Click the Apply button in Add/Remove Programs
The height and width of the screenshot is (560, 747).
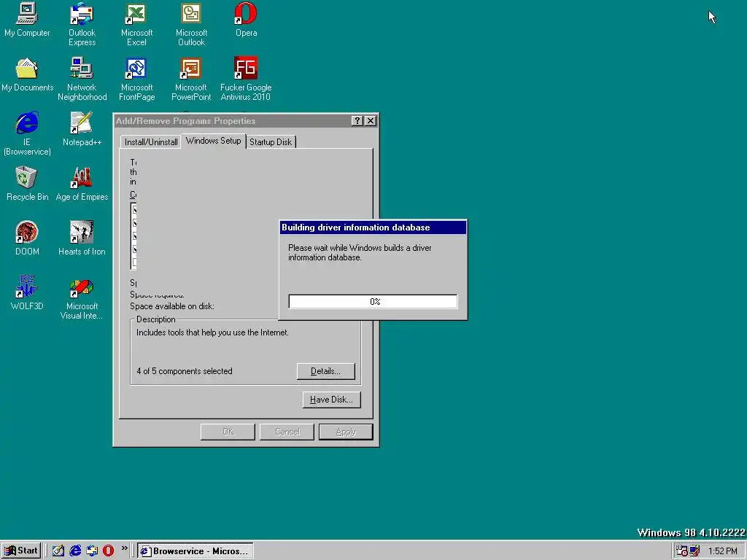pyautogui.click(x=346, y=432)
